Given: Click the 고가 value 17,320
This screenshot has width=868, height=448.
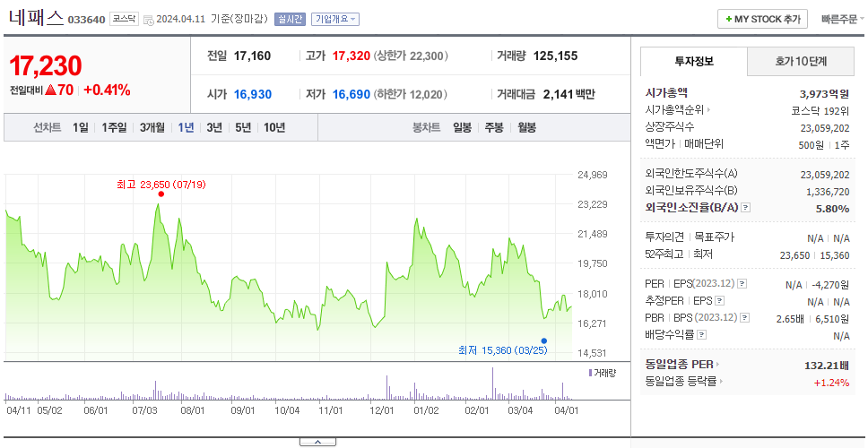Looking at the screenshot, I should click(351, 56).
